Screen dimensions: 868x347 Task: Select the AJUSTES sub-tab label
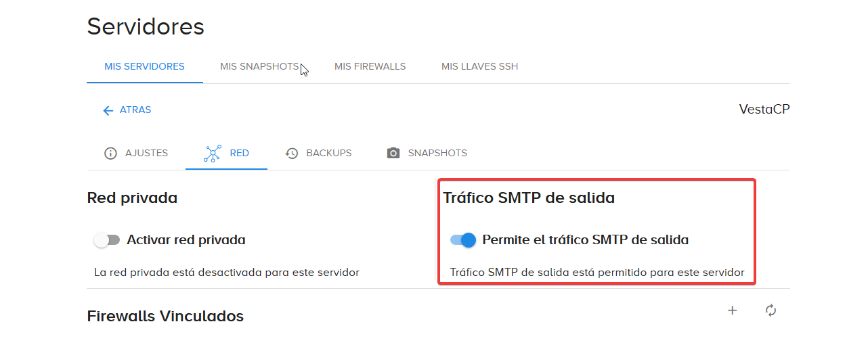(x=147, y=153)
